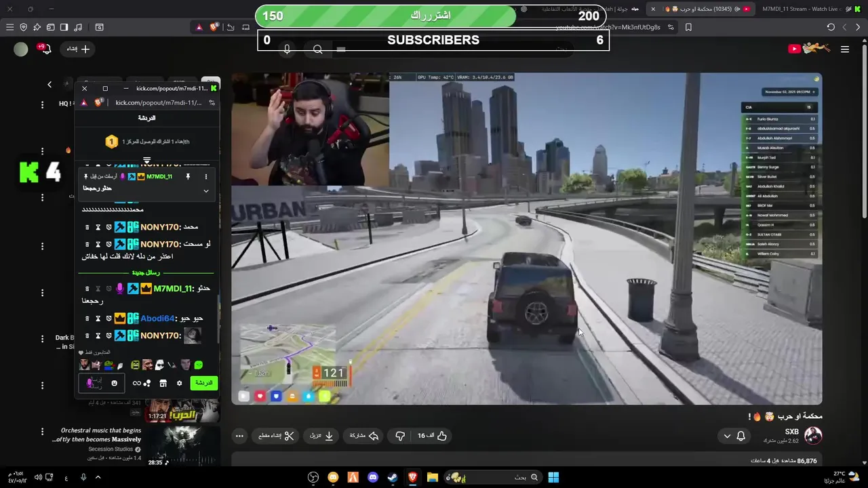
Task: Send chat with green الدردشة button
Action: [203, 383]
